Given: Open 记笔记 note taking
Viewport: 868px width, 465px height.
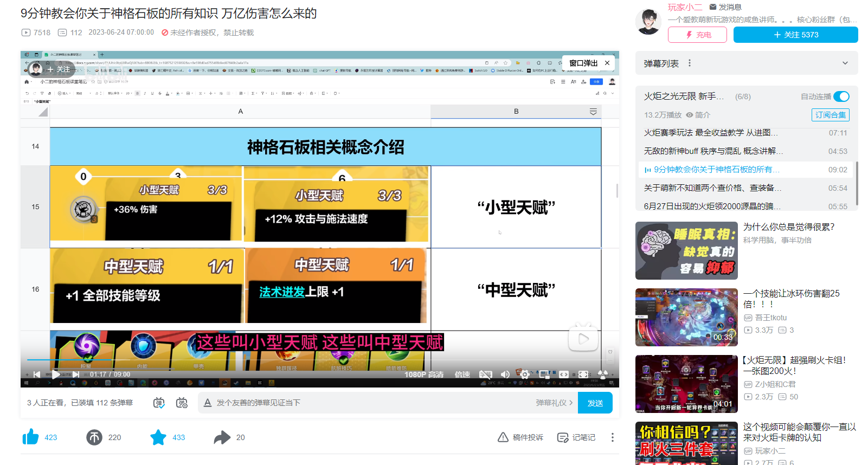Looking at the screenshot, I should [x=576, y=437].
